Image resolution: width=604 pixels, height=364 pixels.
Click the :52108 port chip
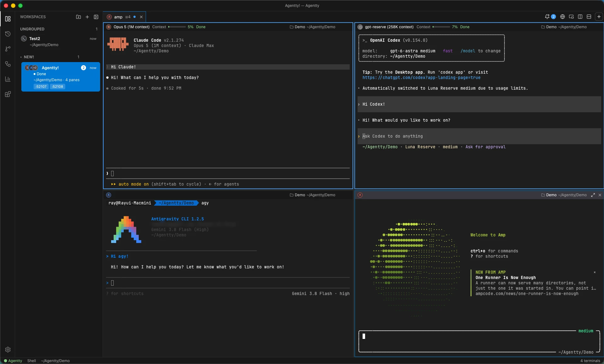pyautogui.click(x=58, y=87)
